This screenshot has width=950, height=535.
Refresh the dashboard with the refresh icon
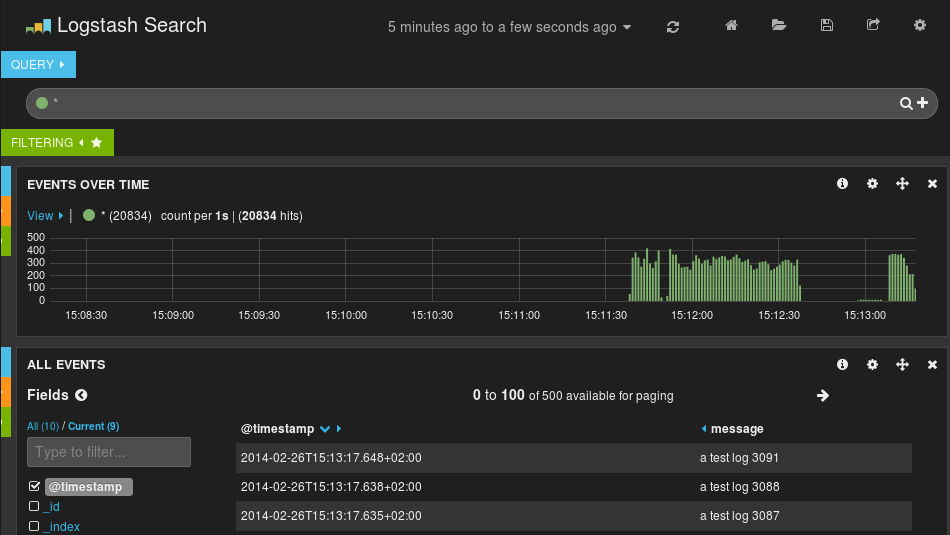coord(673,27)
